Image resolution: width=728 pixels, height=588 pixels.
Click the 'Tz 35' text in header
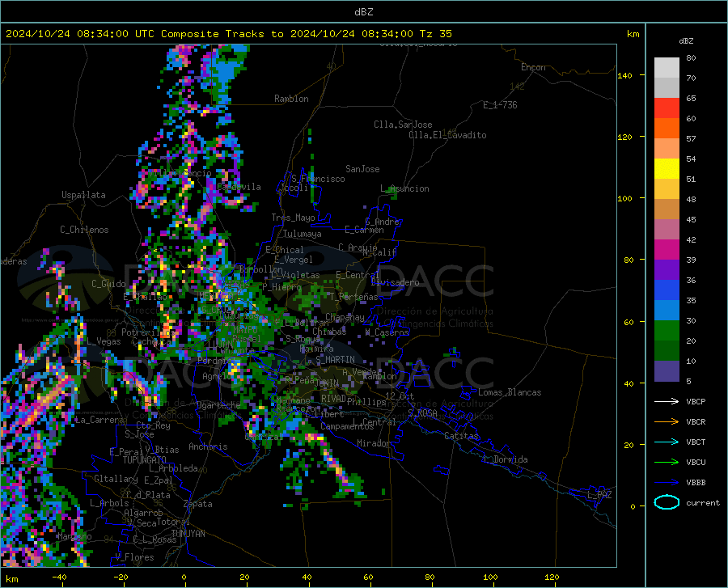point(435,34)
